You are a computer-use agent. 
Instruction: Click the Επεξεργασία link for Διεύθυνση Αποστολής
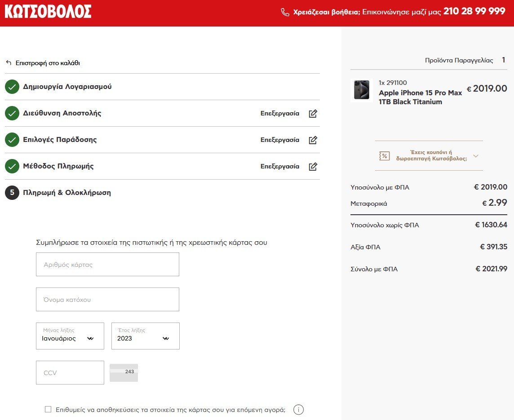click(280, 113)
